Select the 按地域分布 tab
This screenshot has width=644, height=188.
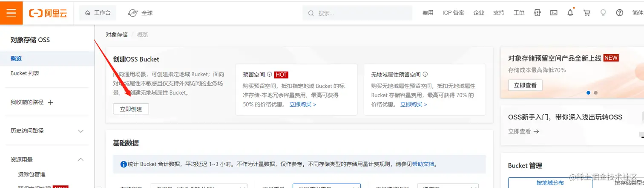point(550,183)
